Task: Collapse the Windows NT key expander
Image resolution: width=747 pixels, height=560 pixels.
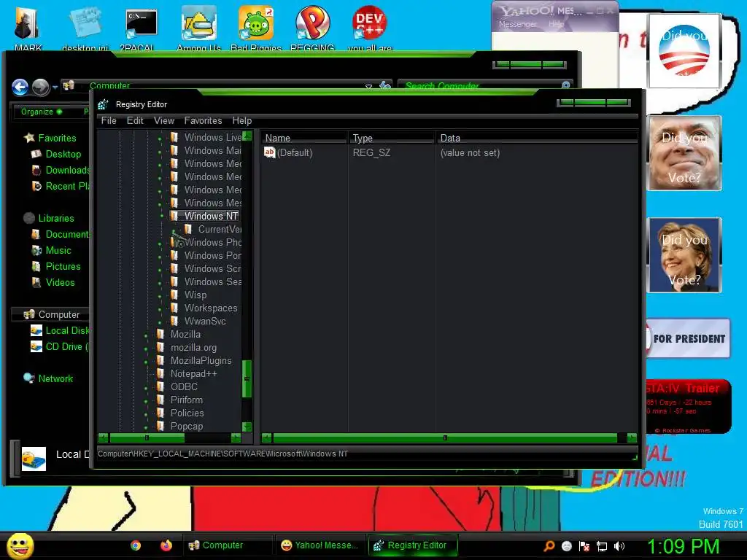Action: pyautogui.click(x=160, y=216)
